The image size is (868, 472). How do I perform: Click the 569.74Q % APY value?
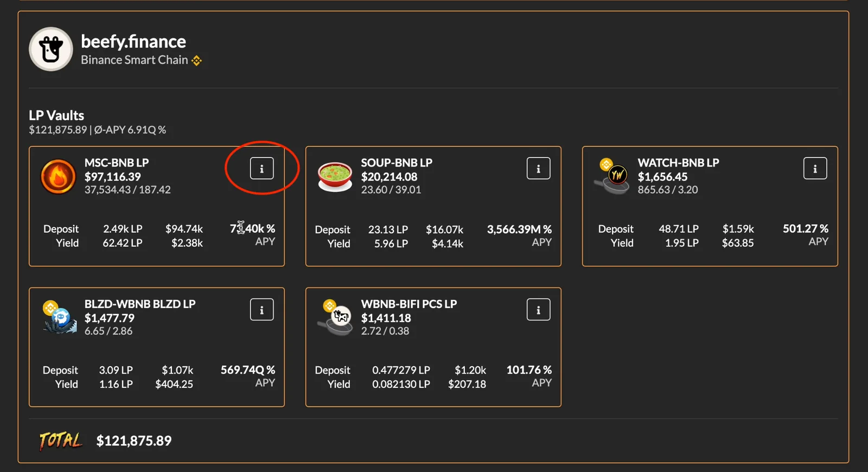tap(248, 369)
